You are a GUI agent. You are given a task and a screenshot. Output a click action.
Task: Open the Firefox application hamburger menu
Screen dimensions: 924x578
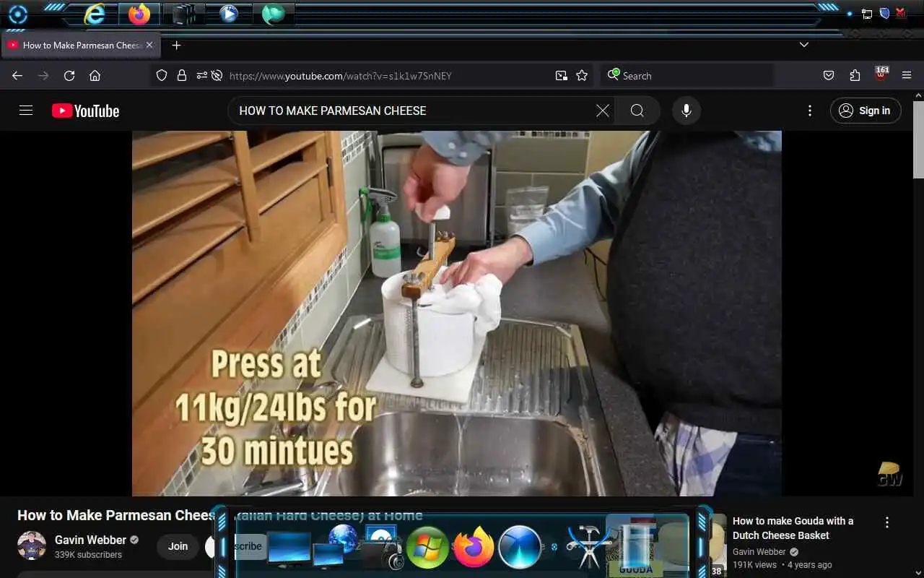[x=907, y=75]
